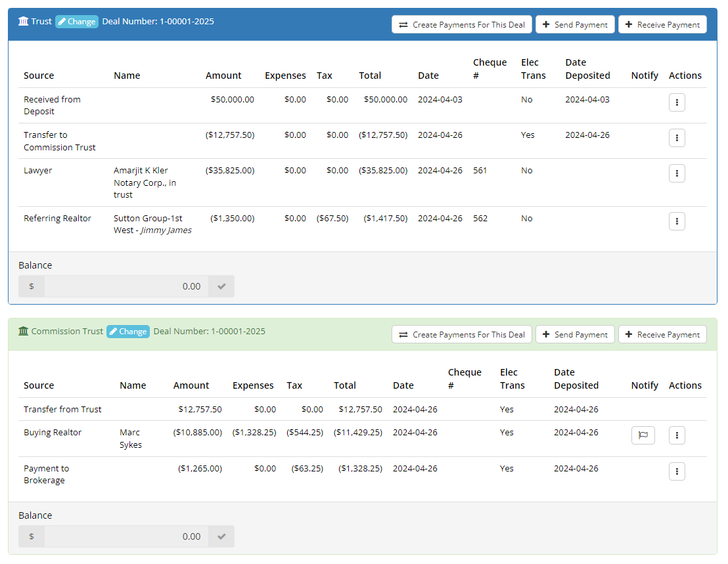Click the ($1,417.50) total value

[x=386, y=218]
